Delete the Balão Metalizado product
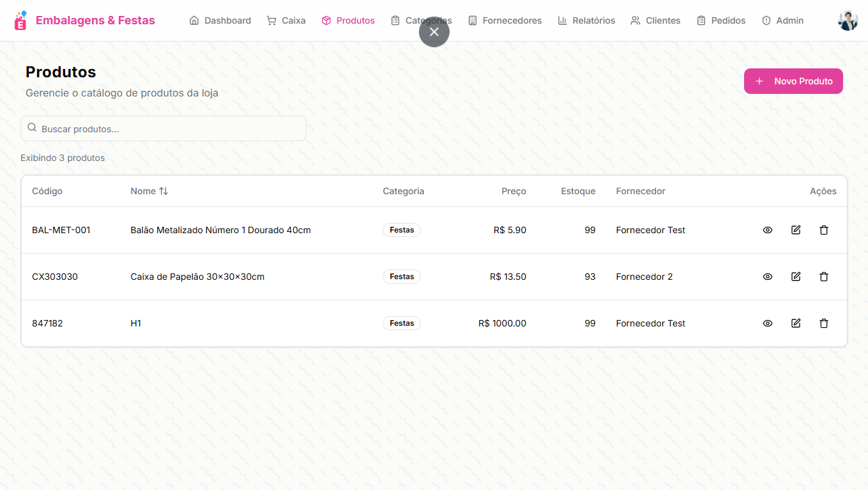The height and width of the screenshot is (490, 868). coord(824,230)
